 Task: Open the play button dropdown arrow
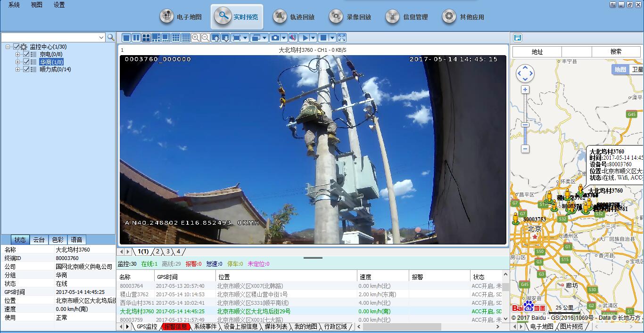313,38
